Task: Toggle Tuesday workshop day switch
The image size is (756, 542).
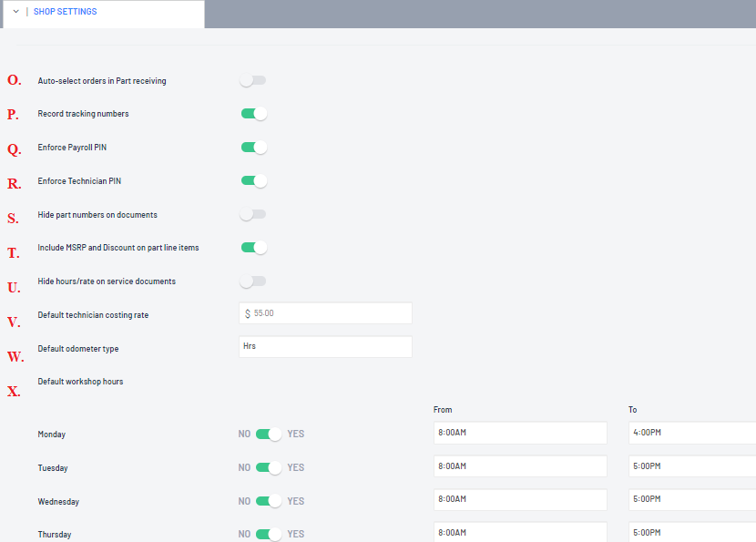Action: click(269, 467)
